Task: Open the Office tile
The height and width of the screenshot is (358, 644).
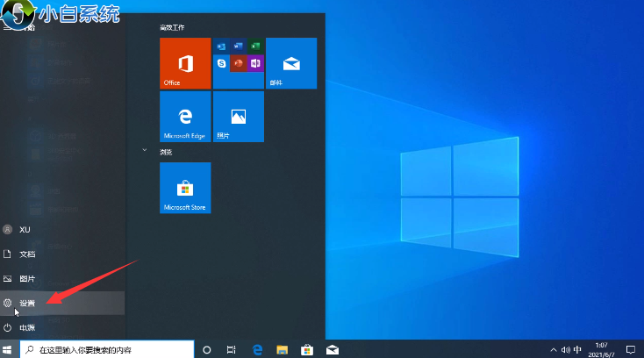Action: coord(185,63)
